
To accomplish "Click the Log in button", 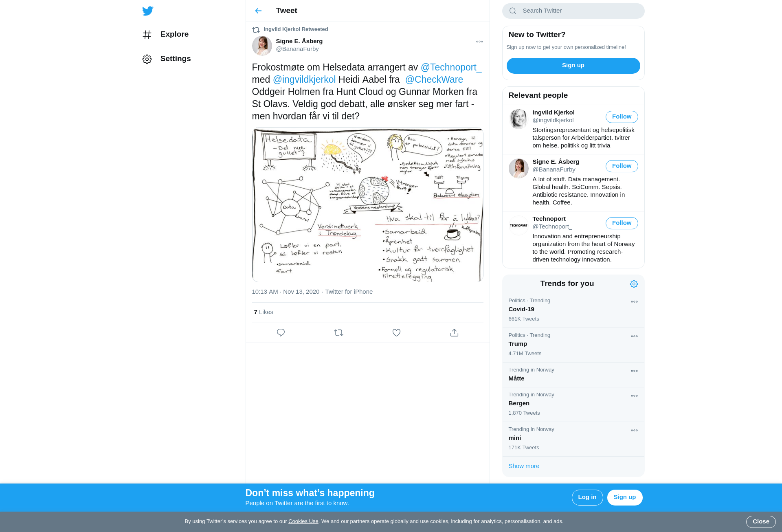I will tap(587, 497).
